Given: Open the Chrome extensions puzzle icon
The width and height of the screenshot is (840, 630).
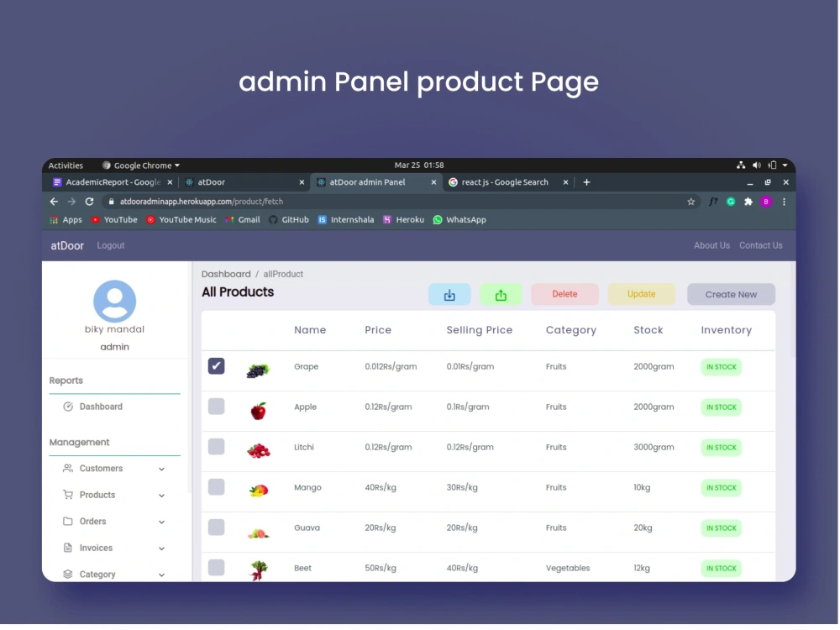Looking at the screenshot, I should click(749, 202).
